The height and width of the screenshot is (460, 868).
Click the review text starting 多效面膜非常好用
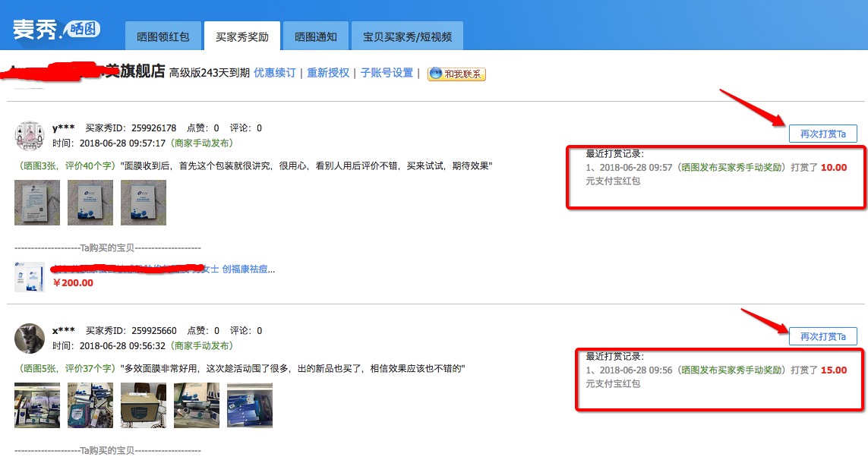(292, 368)
